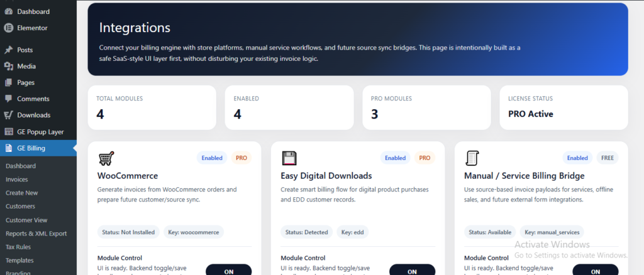This screenshot has width=644, height=275.
Task: Open the Downloads menu item
Action: pos(38,115)
